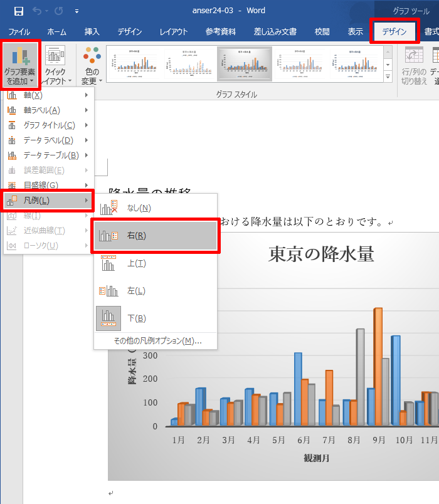Image resolution: width=439 pixels, height=504 pixels.
Task: Choose the second chart style thumbnail
Action: point(190,64)
